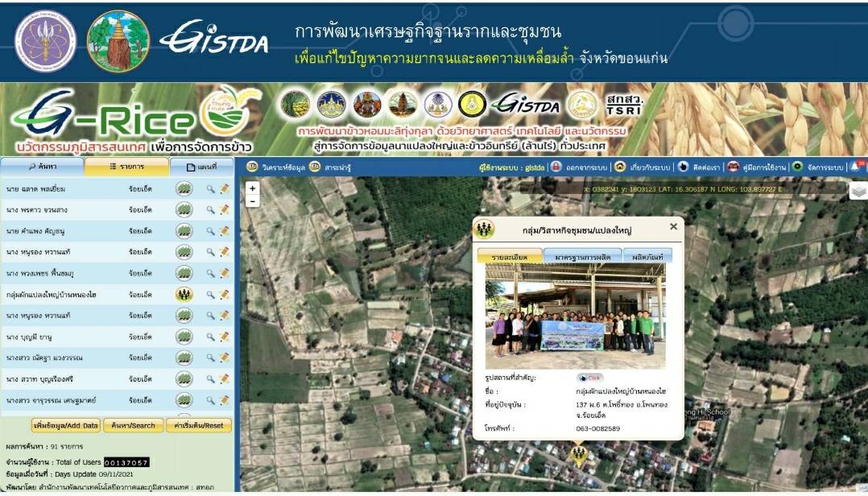The height and width of the screenshot is (496, 868).
Task: Click the ค่าเริ่มต้น/Reset button
Action: point(199,426)
